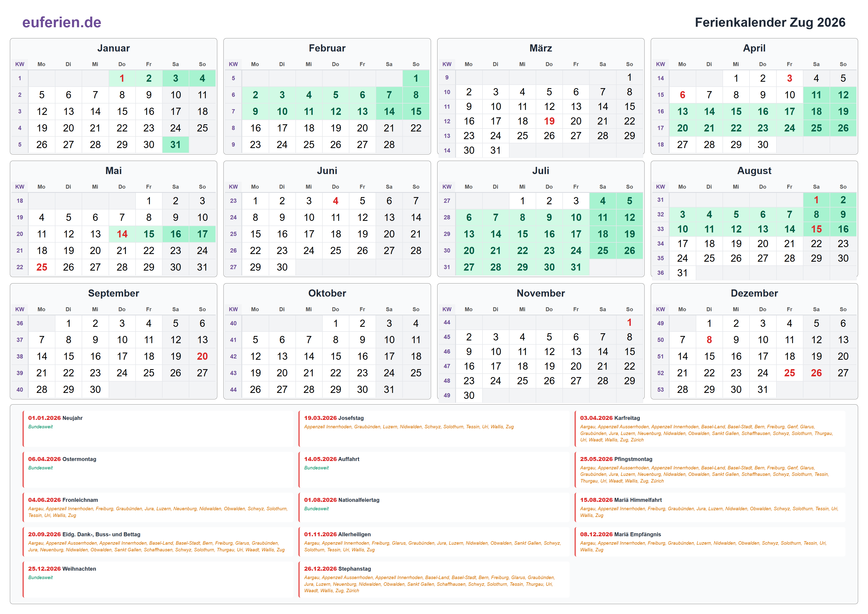This screenshot has width=868, height=614.
Task: Click April 13 in highlighted spring holidays
Action: click(682, 112)
